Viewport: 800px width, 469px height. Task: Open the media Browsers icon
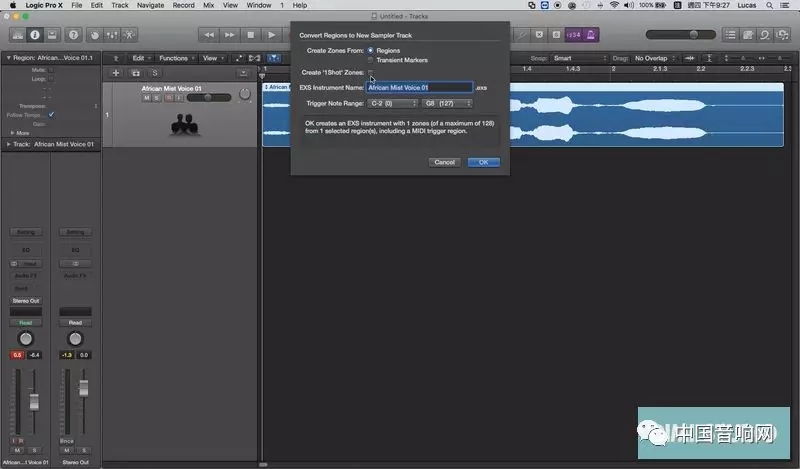782,35
